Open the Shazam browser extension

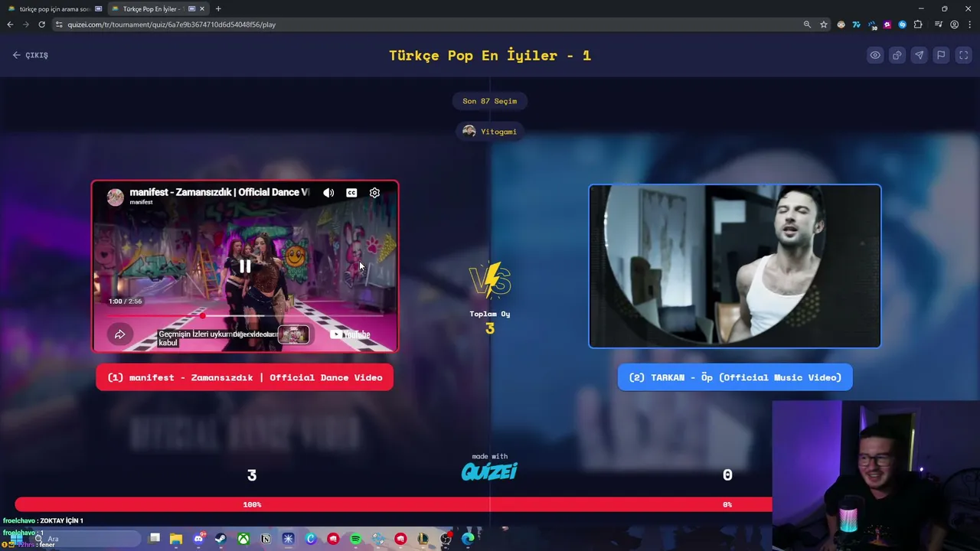click(903, 24)
